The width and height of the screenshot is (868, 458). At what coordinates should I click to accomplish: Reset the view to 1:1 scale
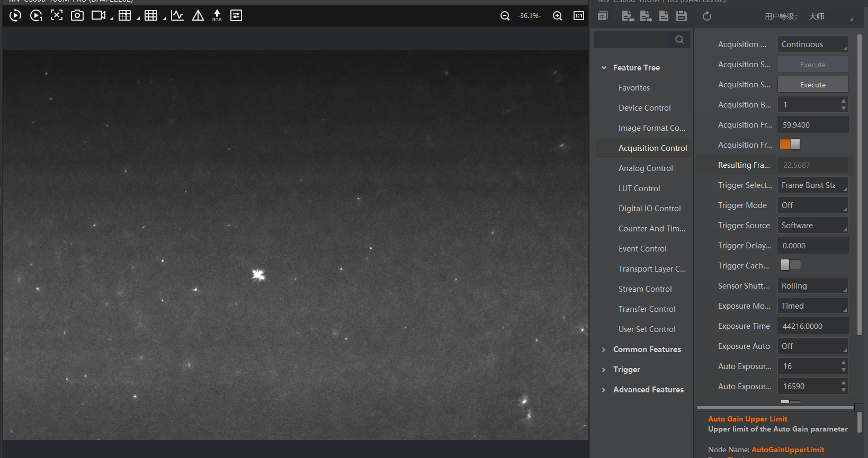[x=579, y=16]
